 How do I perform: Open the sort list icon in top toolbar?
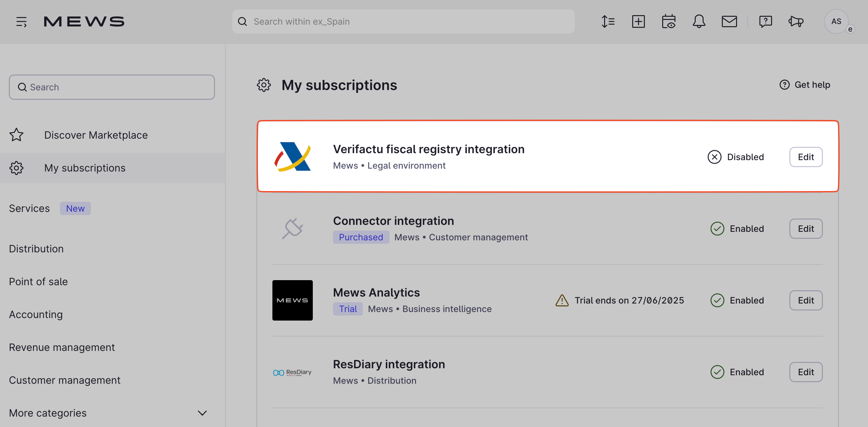point(608,21)
